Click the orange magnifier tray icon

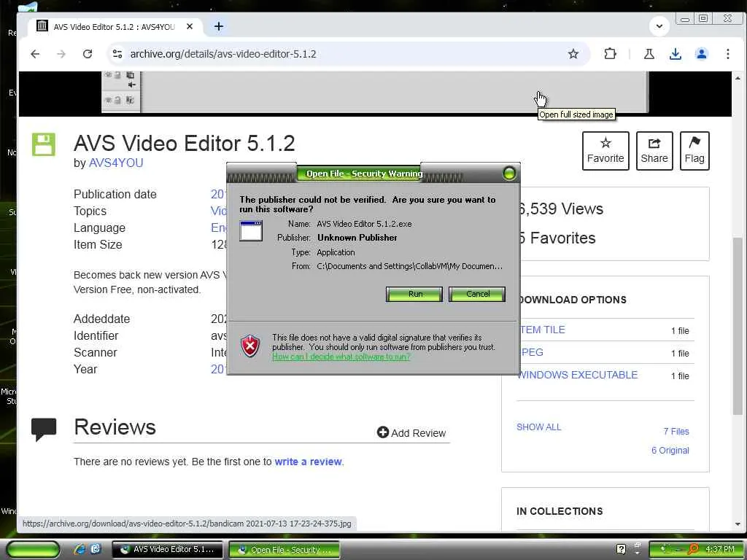693,550
